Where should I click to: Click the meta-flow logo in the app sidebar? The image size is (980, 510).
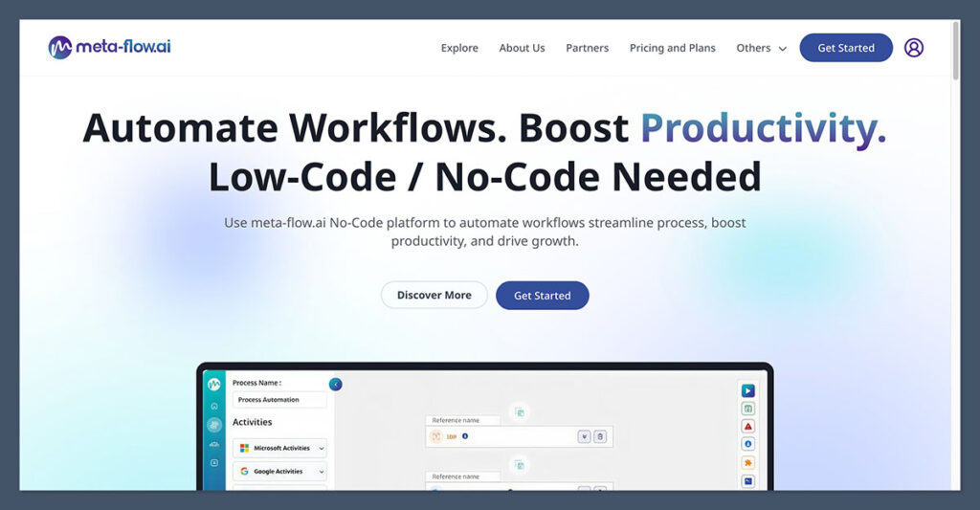click(x=213, y=384)
